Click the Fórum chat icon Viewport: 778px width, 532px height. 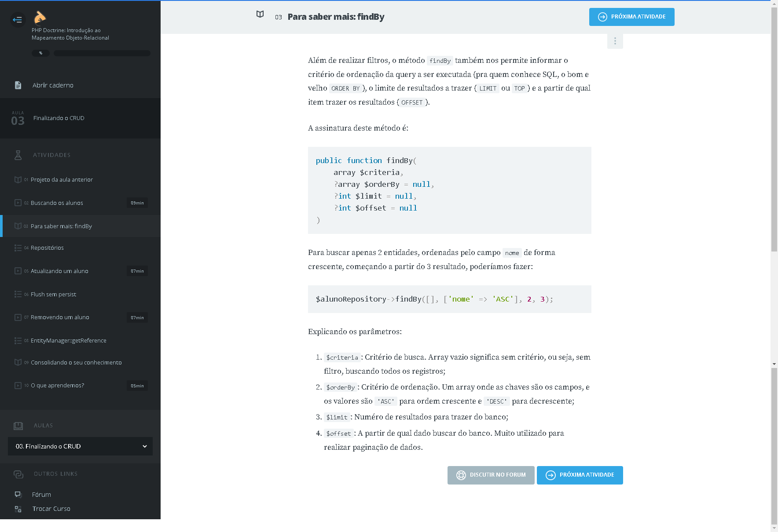coord(18,495)
